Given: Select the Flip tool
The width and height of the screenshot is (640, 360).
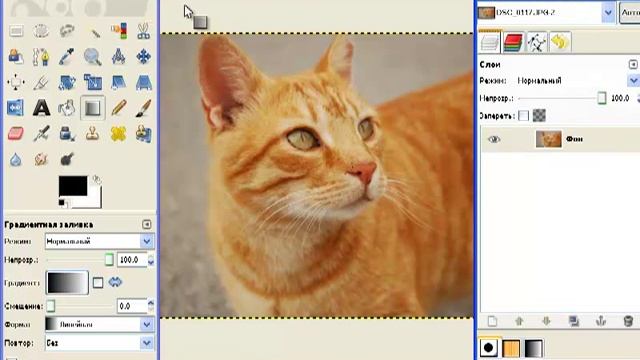Looking at the screenshot, I should 16,108.
